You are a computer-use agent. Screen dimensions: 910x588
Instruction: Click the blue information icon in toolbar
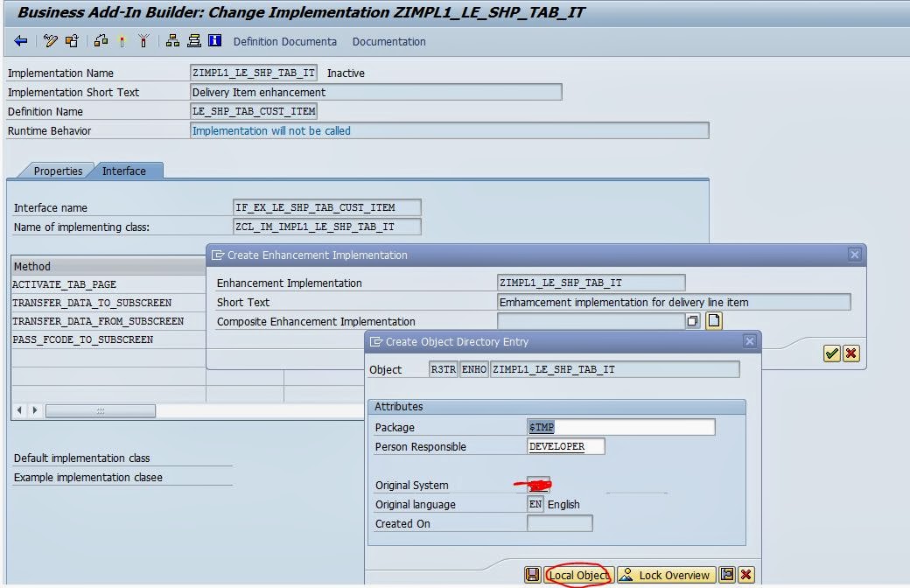(x=214, y=40)
